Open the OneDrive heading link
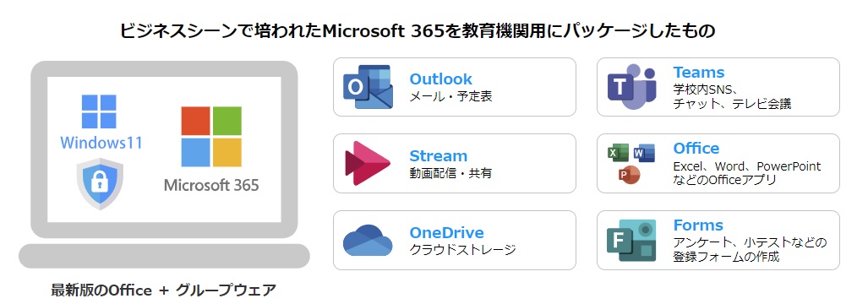 447,233
